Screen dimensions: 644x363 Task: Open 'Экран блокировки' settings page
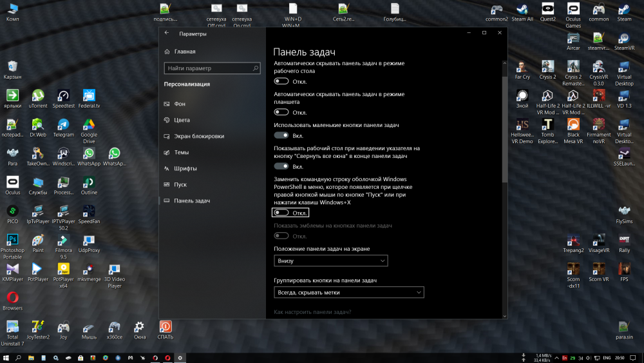click(x=198, y=136)
